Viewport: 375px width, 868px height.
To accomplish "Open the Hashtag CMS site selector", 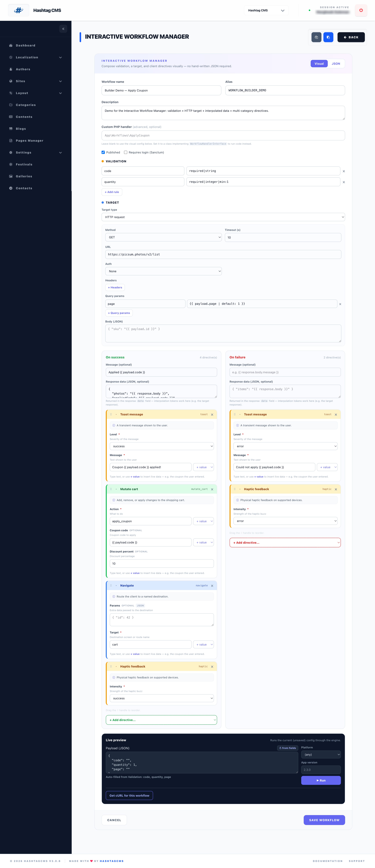I will coord(266,10).
